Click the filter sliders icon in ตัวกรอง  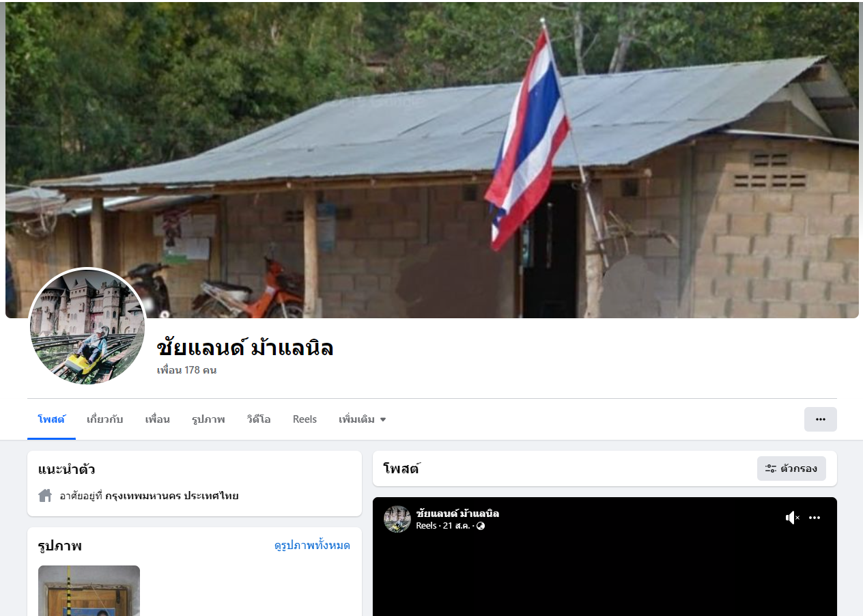click(x=771, y=468)
